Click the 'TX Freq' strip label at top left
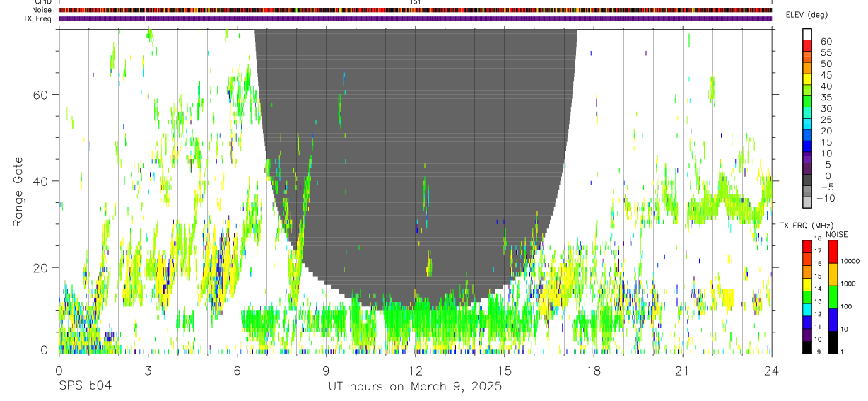 click(x=39, y=18)
